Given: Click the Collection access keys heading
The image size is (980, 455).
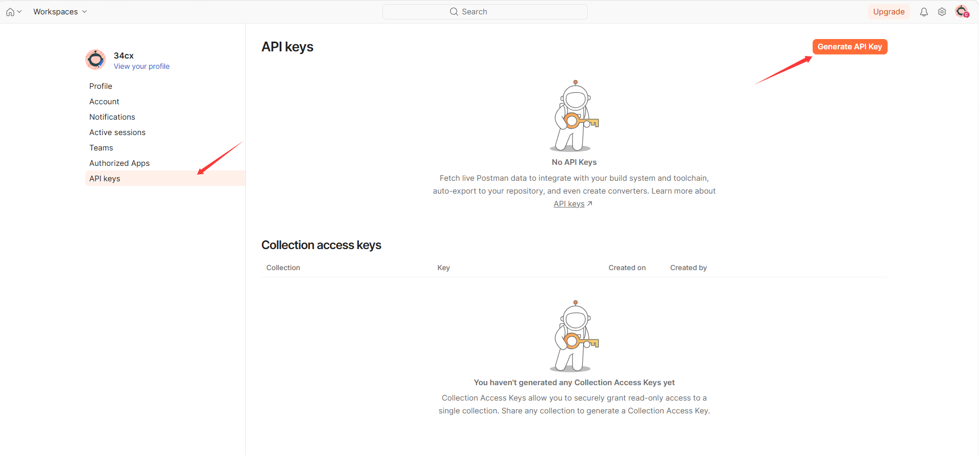Looking at the screenshot, I should click(321, 245).
